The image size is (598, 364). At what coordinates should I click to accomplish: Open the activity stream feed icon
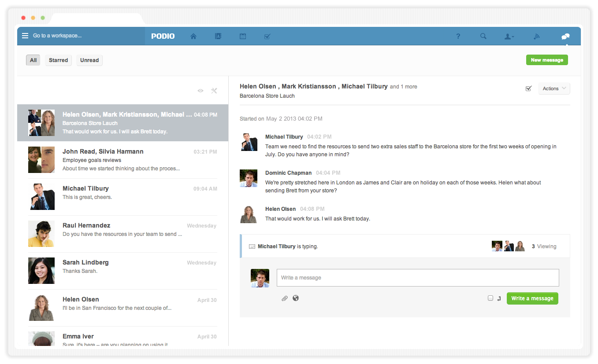pos(536,37)
